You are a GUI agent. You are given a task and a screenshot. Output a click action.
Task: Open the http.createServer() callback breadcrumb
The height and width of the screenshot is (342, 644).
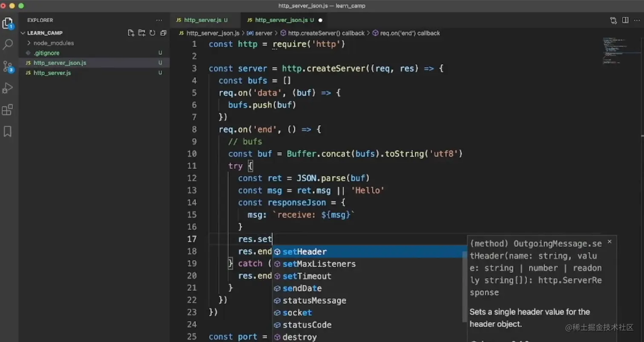tap(322, 33)
